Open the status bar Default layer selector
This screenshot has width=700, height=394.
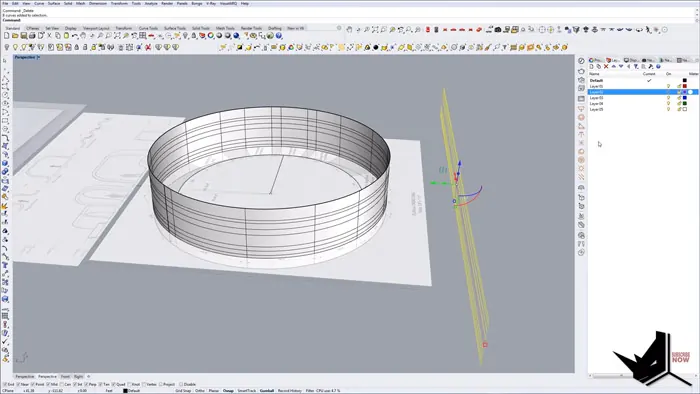click(x=132, y=390)
